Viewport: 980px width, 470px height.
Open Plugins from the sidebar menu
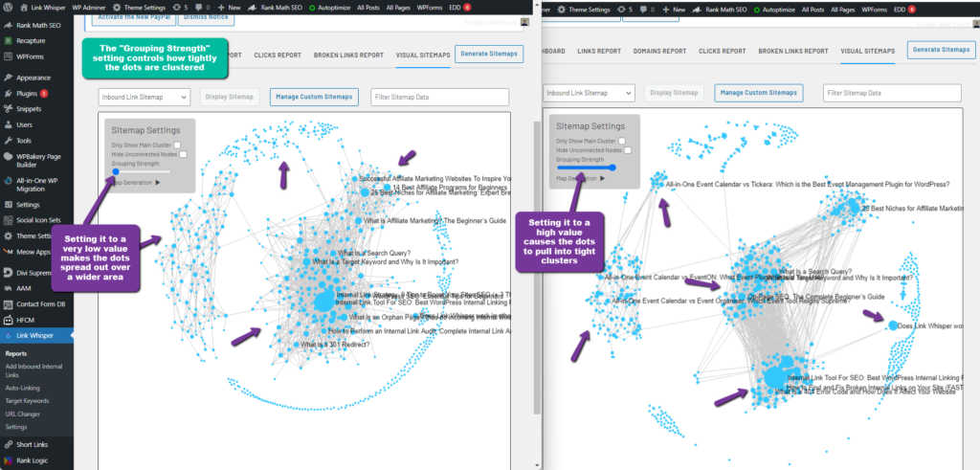coord(25,94)
